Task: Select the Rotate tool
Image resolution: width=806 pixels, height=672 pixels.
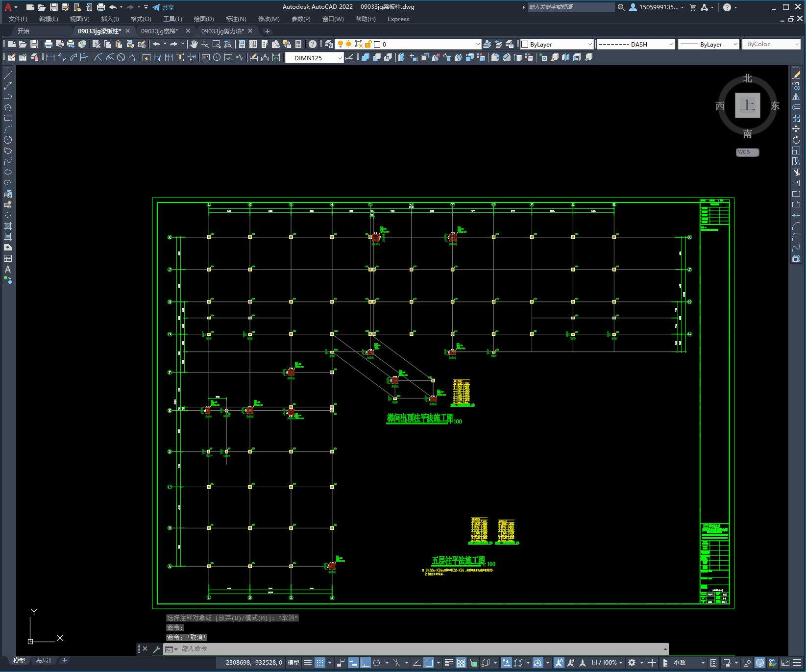Action: [x=796, y=140]
